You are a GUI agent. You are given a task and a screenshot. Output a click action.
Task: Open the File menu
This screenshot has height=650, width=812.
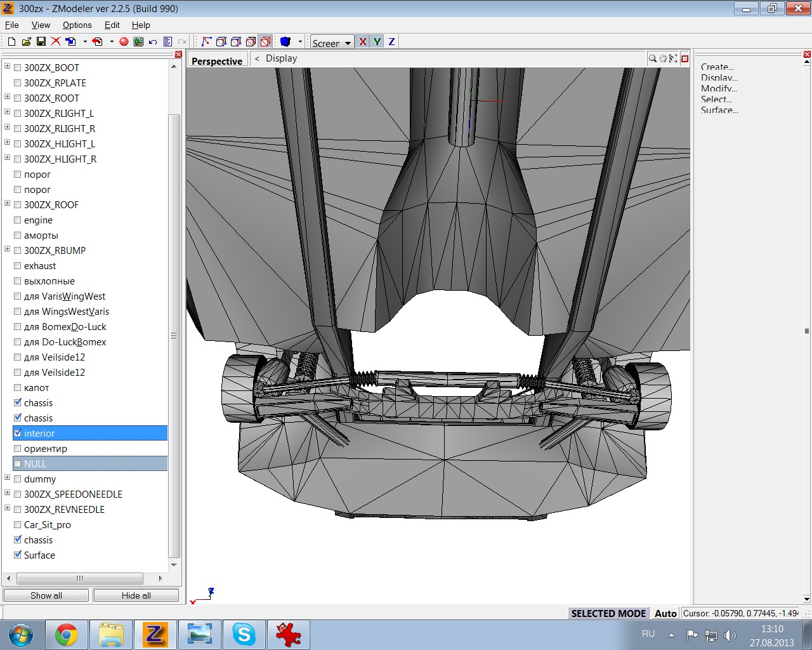12,25
